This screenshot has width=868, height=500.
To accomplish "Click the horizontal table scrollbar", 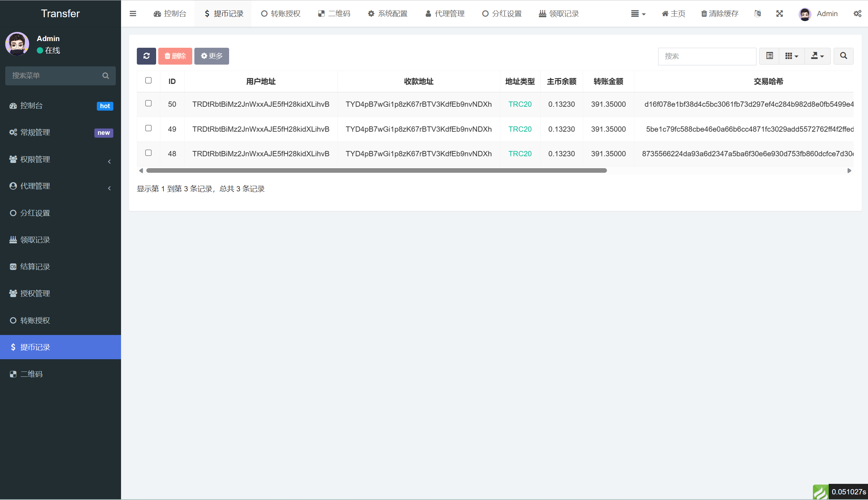I will [376, 171].
